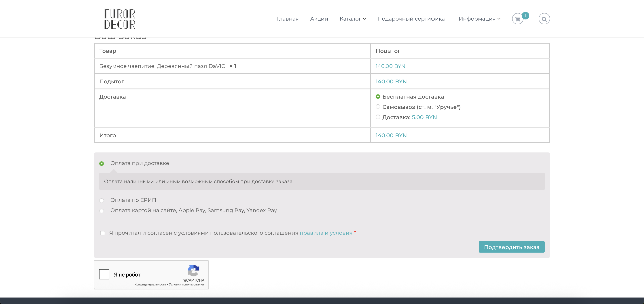Viewport: 644px width, 304px height.
Task: Click the cash payment description text
Action: point(199,181)
